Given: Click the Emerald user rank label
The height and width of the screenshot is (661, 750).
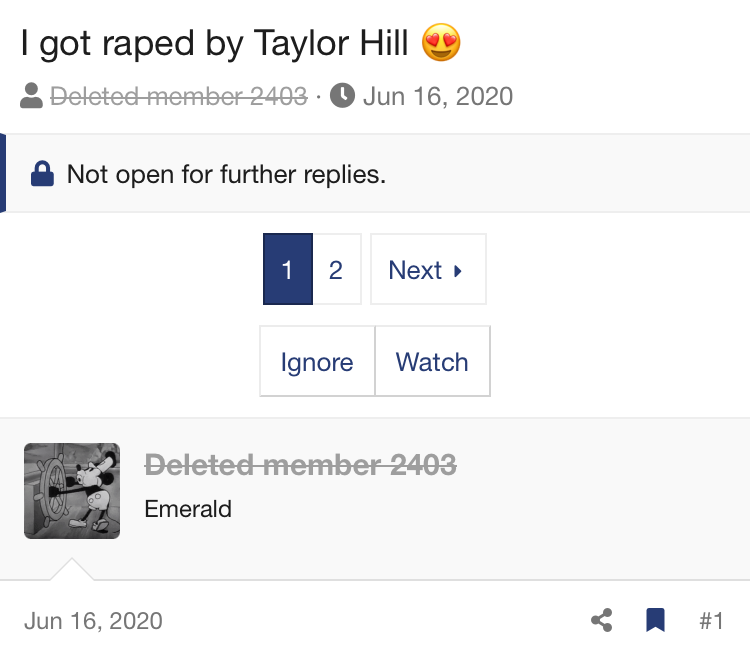Looking at the screenshot, I should [188, 508].
